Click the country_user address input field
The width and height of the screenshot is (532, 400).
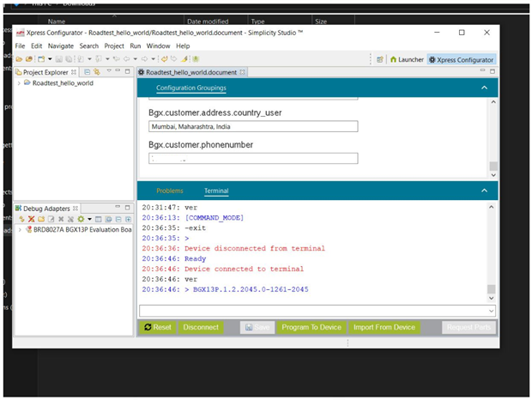coord(253,127)
